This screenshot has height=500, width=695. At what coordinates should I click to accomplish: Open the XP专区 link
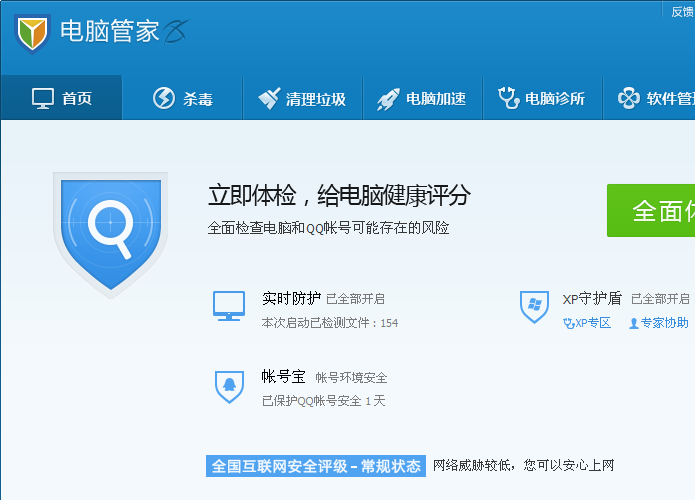pos(587,323)
